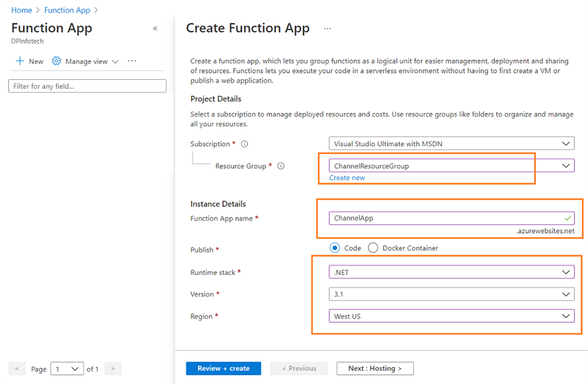Expand the Runtime stack dropdown
588x384 pixels.
pos(566,272)
